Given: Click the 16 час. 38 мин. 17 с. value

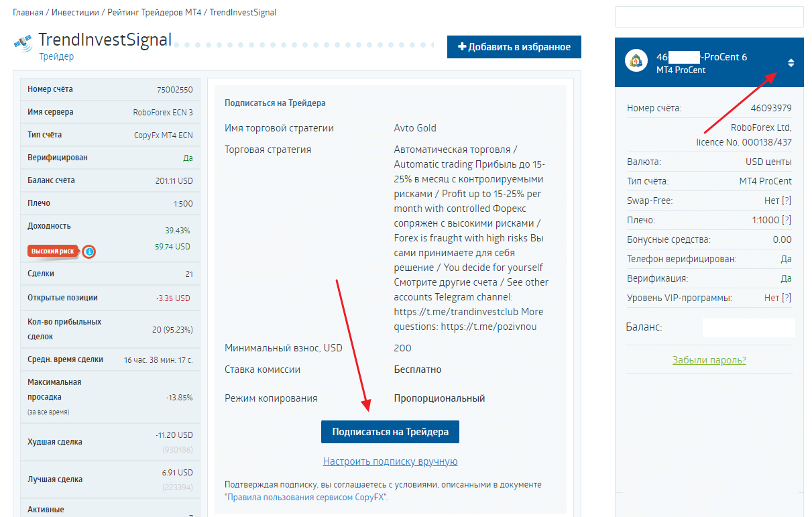Looking at the screenshot, I should (158, 360).
